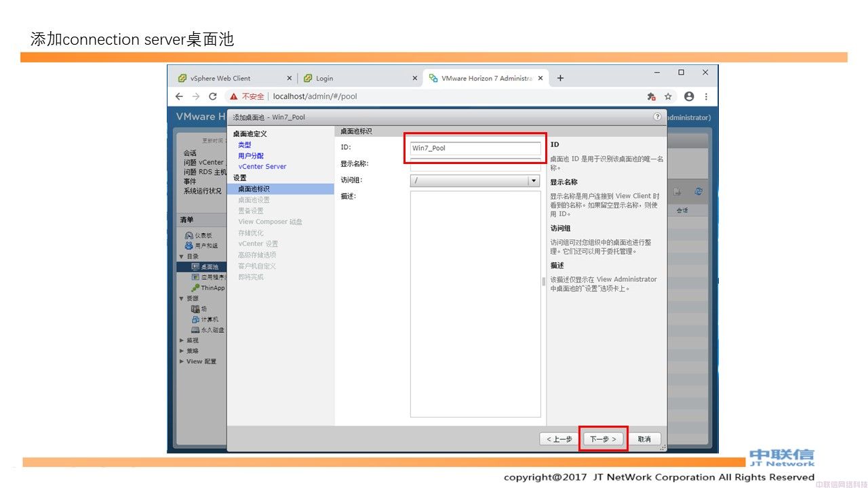This screenshot has width=868, height=488.
Task: Close the Login tab
Action: click(415, 78)
